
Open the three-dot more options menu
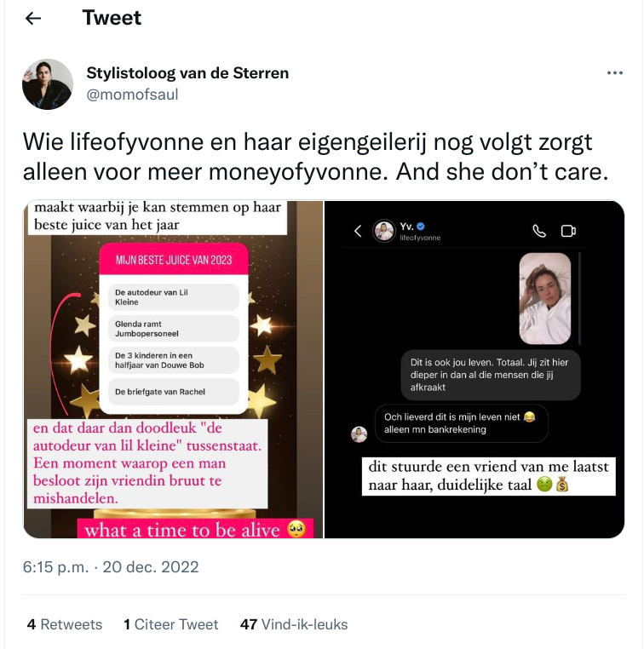[x=615, y=73]
